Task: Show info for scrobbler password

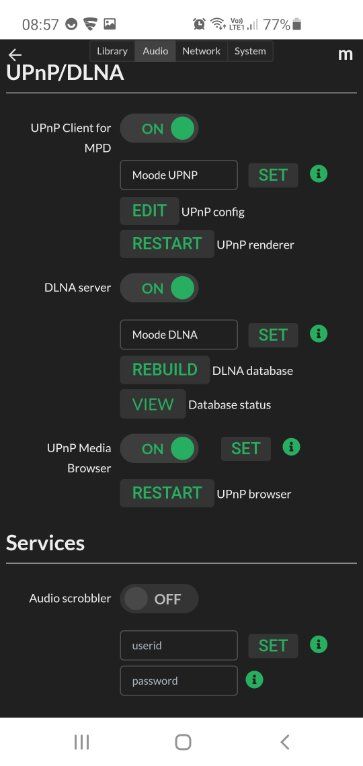Action: click(x=254, y=680)
